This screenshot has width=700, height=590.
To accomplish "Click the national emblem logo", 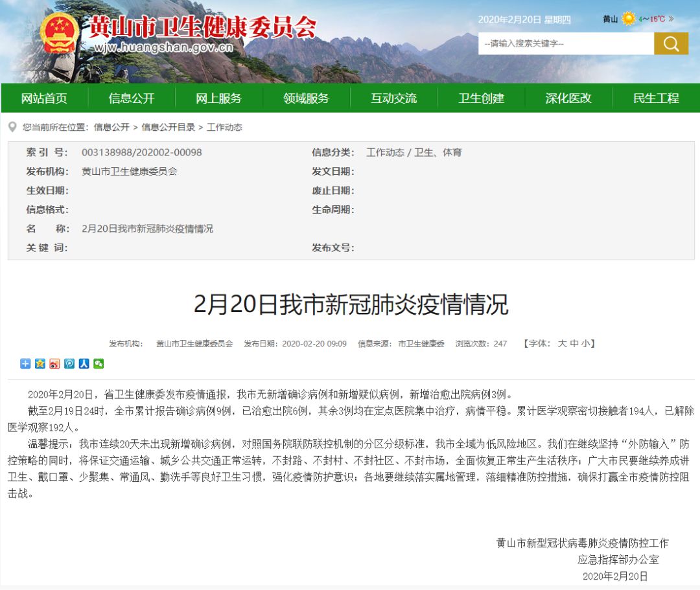I will coord(60,33).
